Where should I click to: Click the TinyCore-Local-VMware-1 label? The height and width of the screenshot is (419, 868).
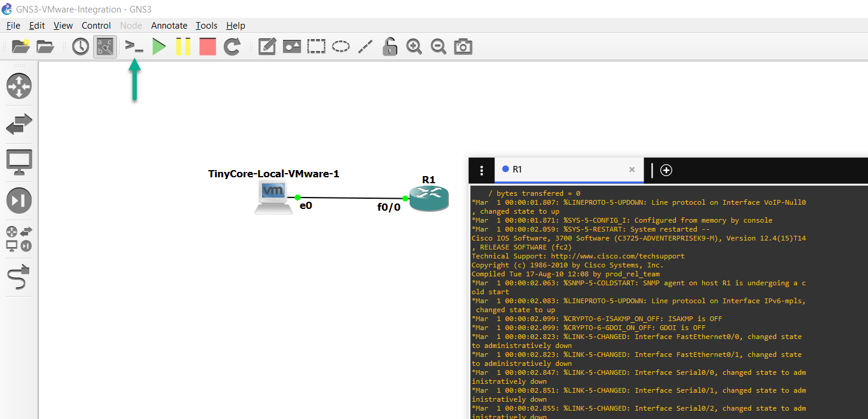273,174
